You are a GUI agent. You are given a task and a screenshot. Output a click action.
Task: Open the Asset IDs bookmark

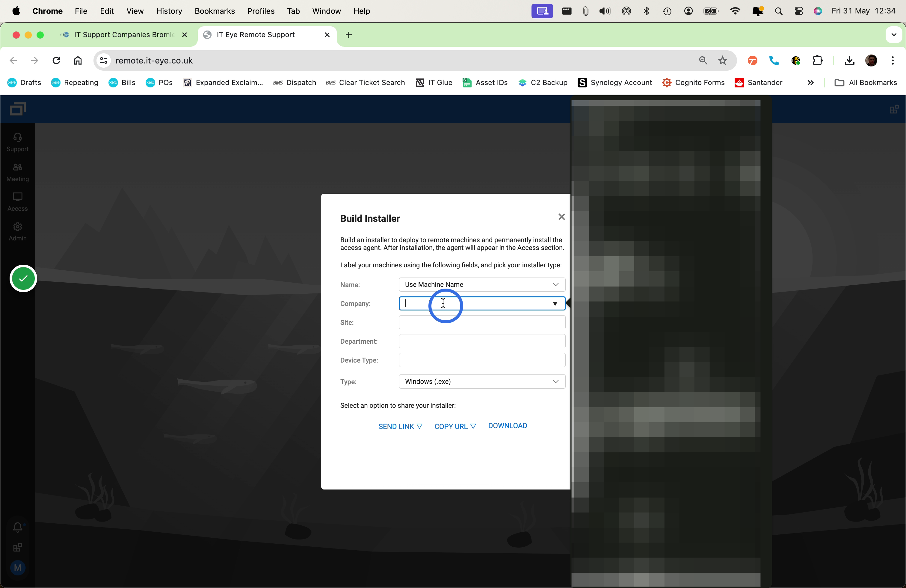click(485, 83)
